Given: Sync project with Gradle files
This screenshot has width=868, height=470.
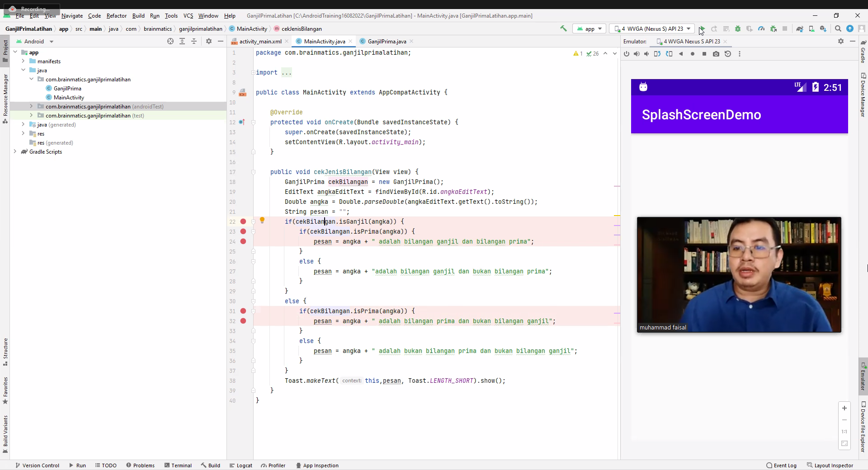Looking at the screenshot, I should point(799,28).
